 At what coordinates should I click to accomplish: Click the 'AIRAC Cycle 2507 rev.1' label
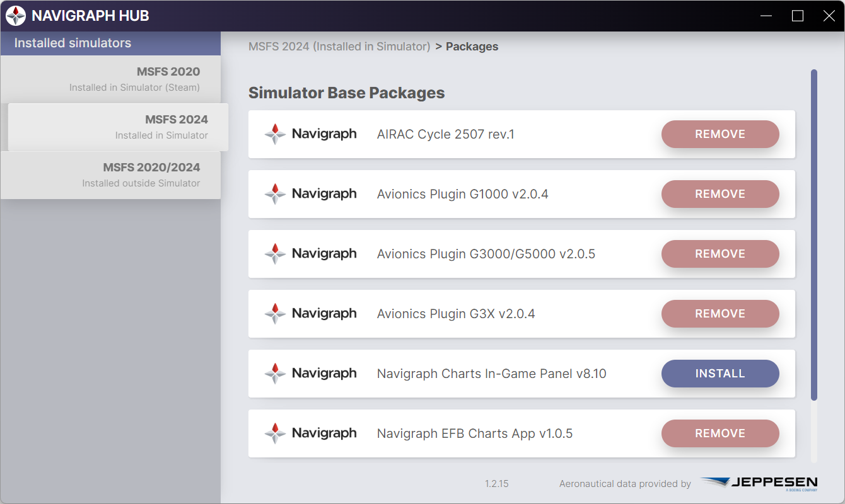446,134
